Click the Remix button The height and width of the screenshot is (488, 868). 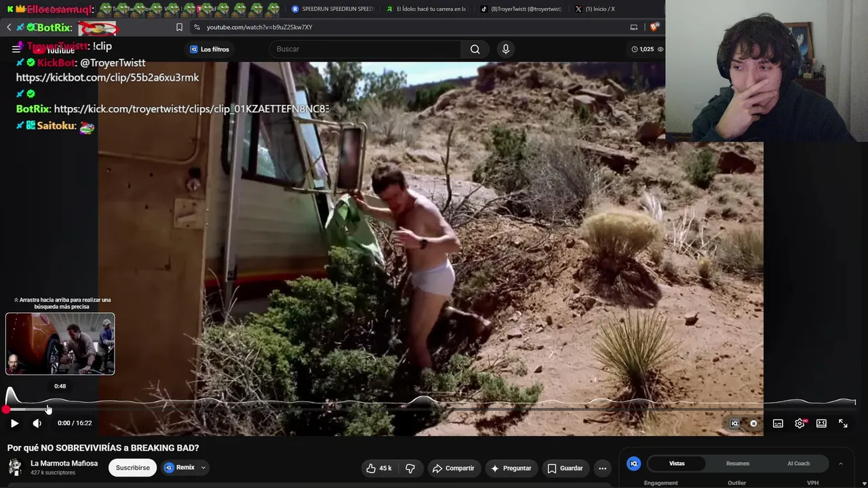(x=180, y=468)
